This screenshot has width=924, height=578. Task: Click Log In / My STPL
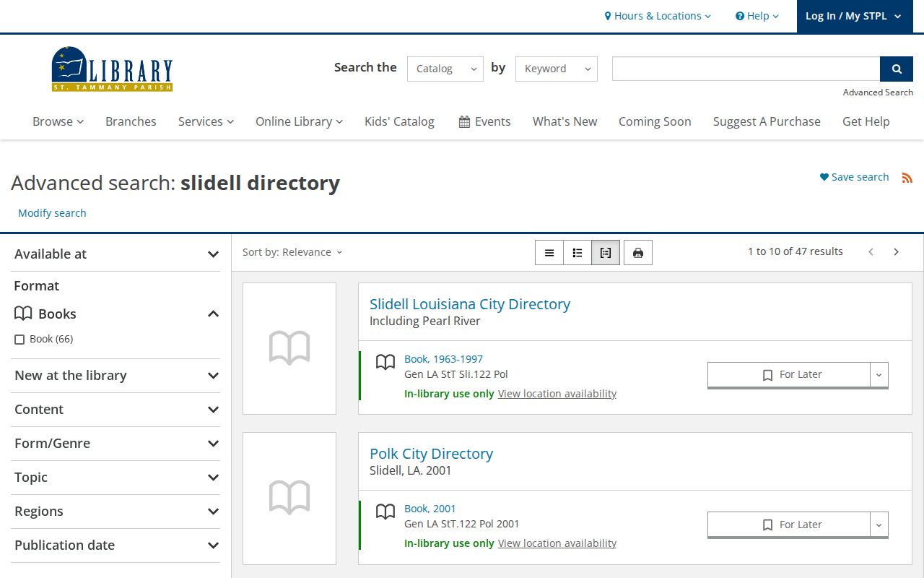coord(854,16)
